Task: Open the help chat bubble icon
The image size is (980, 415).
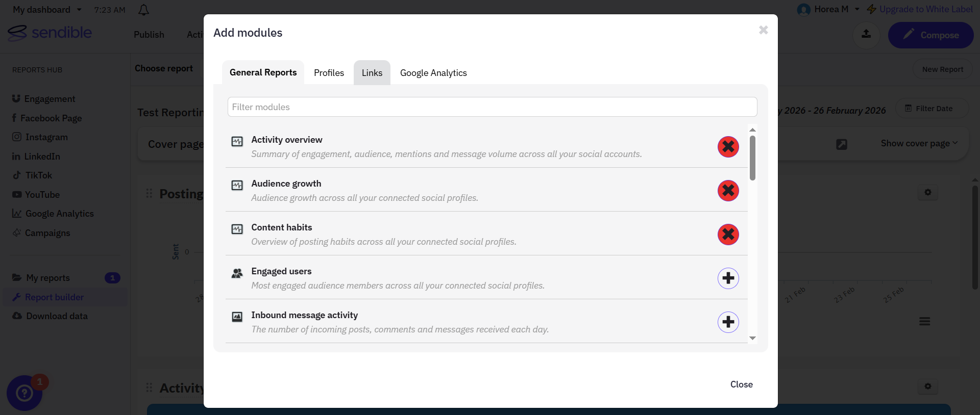Action: pyautogui.click(x=24, y=393)
